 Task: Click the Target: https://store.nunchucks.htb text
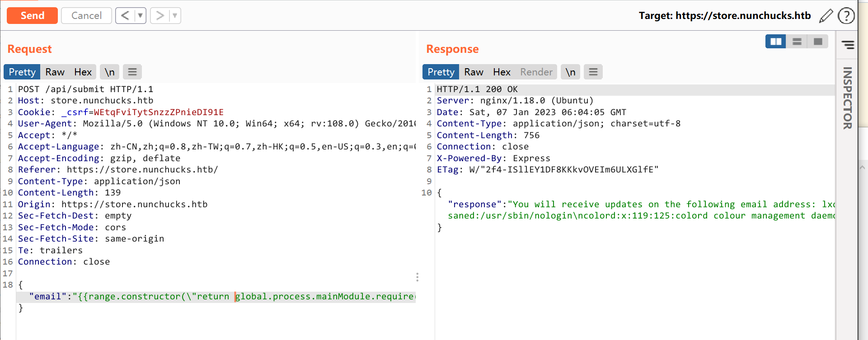pyautogui.click(x=725, y=16)
